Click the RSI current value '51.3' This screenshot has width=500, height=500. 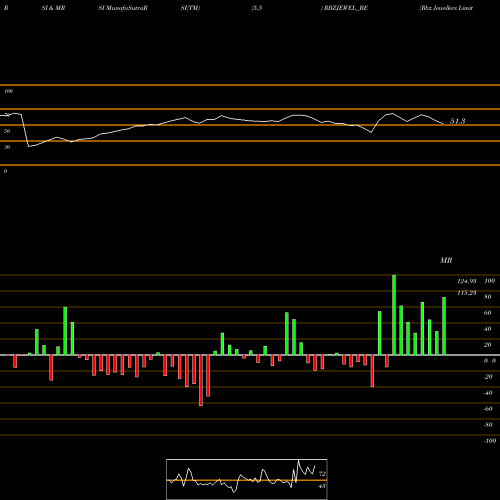[458, 121]
